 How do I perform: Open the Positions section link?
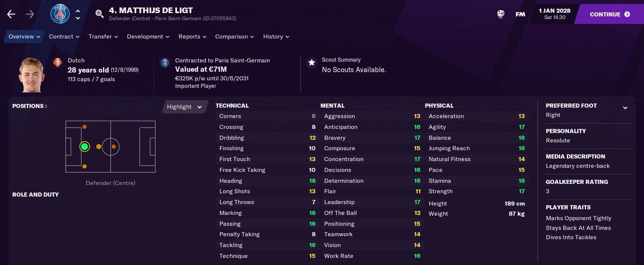pos(30,106)
